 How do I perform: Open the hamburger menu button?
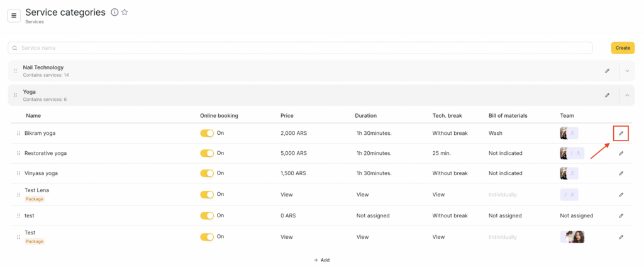(14, 16)
